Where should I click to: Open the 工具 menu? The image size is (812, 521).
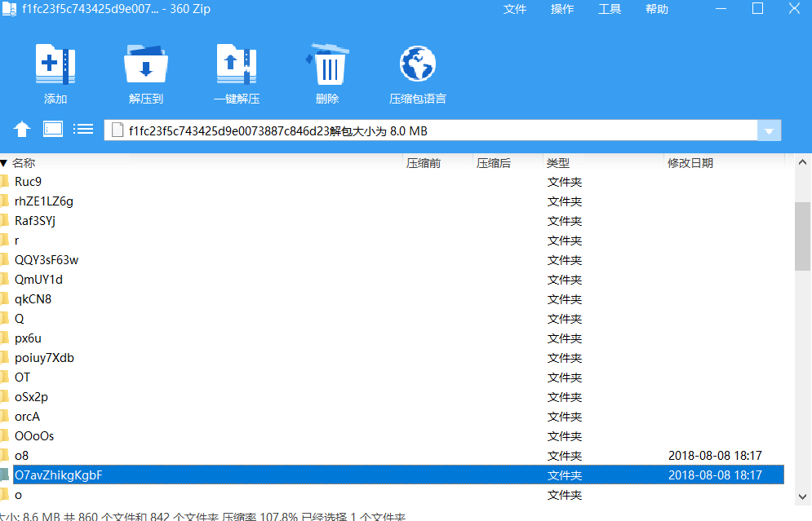pyautogui.click(x=610, y=9)
